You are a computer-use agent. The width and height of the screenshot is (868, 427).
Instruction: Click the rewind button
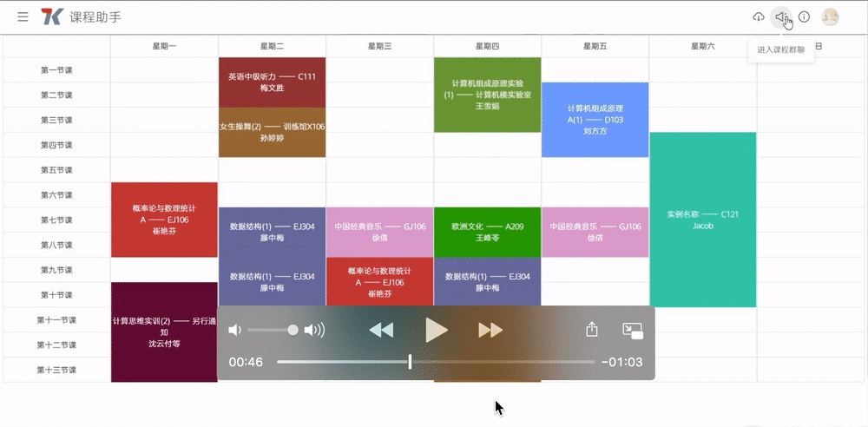381,330
